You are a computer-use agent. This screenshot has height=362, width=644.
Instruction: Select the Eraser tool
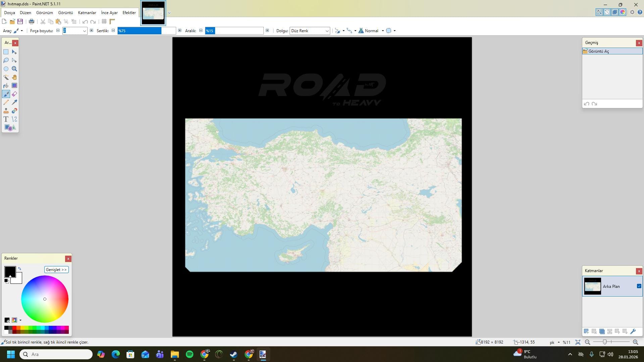pyautogui.click(x=14, y=94)
